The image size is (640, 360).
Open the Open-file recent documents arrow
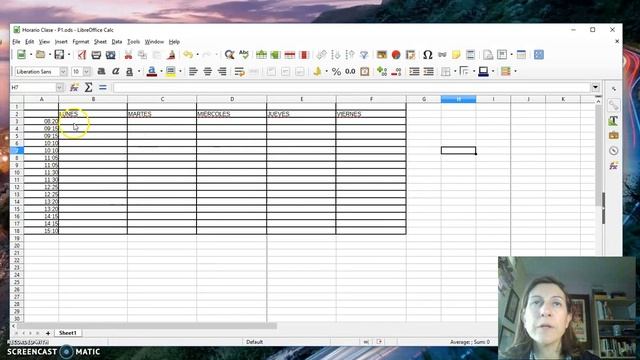(50, 55)
